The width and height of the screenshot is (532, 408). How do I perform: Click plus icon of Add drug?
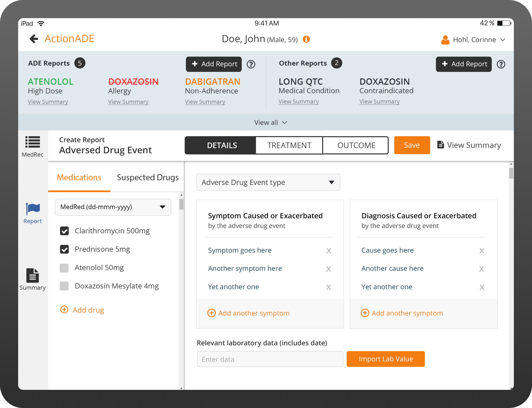[x=64, y=310]
